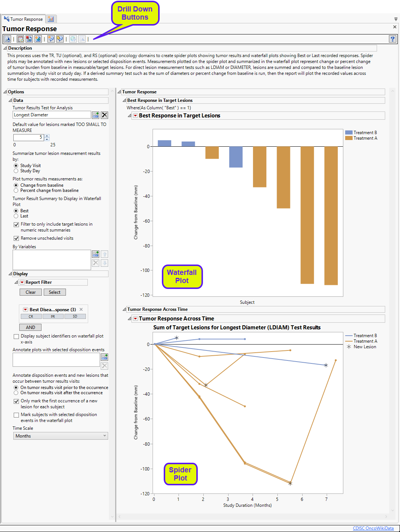Open the CDISC OncoWikiData link
The width and height of the screenshot is (400, 532).
[373, 528]
